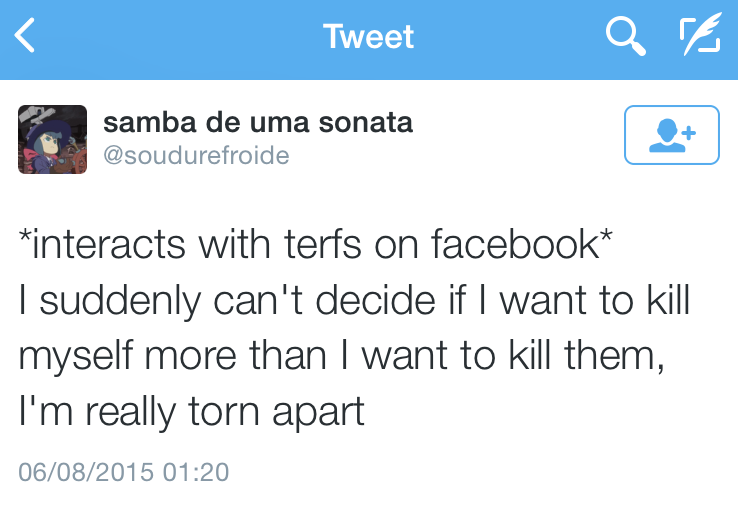738x514 pixels.
Task: Open search with the magnifier icon
Action: [624, 38]
